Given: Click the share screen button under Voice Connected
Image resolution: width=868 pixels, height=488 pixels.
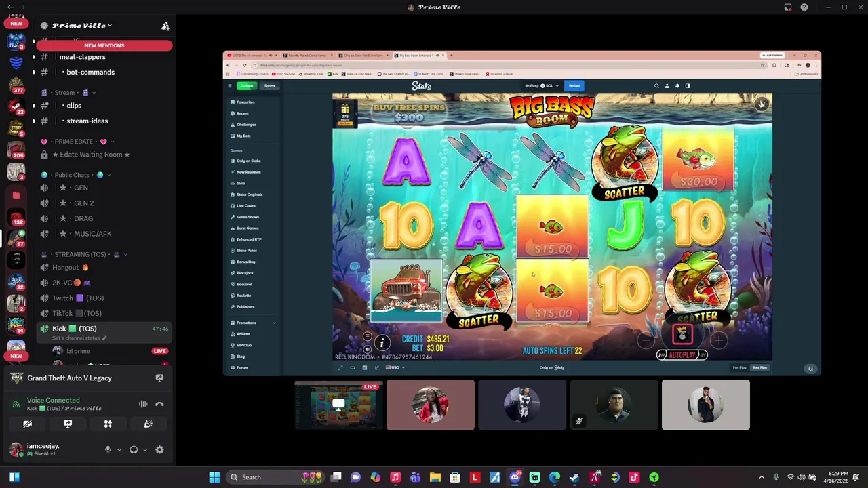Looking at the screenshot, I should point(68,424).
